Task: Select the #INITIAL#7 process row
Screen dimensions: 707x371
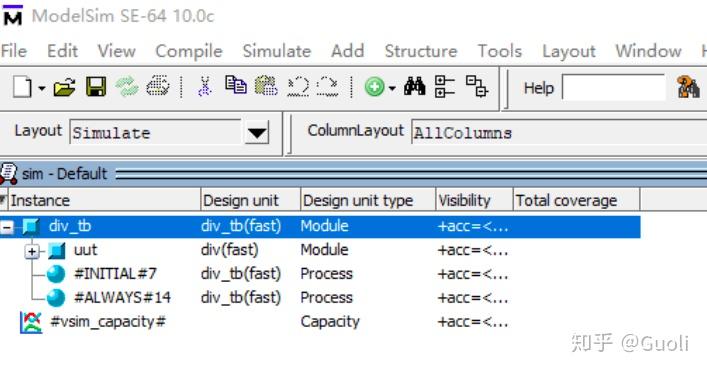Action: click(x=320, y=274)
